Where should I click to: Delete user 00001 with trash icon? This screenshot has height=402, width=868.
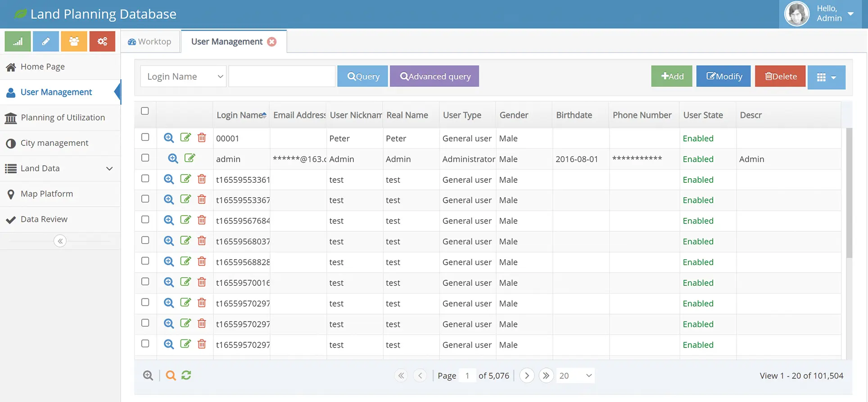click(x=202, y=138)
